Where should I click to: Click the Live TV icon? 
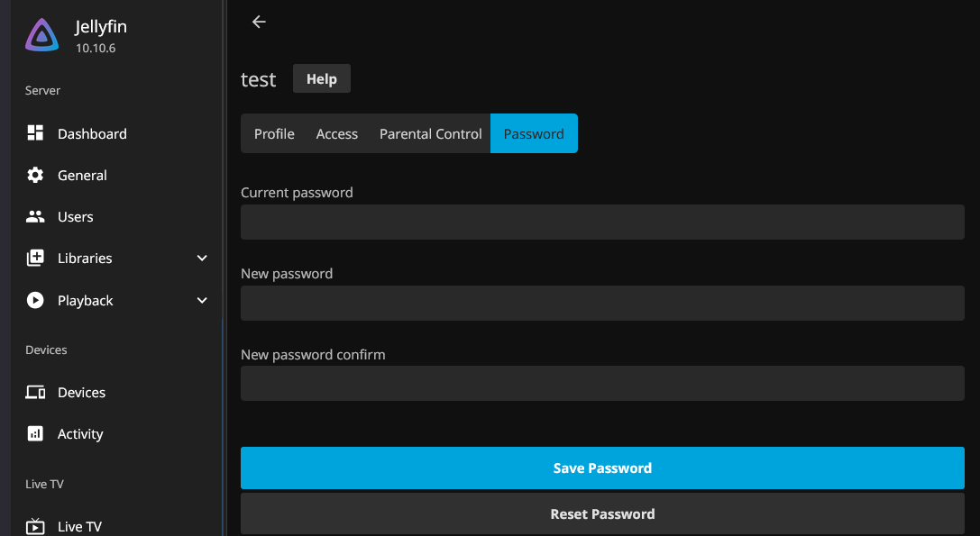coord(36,526)
